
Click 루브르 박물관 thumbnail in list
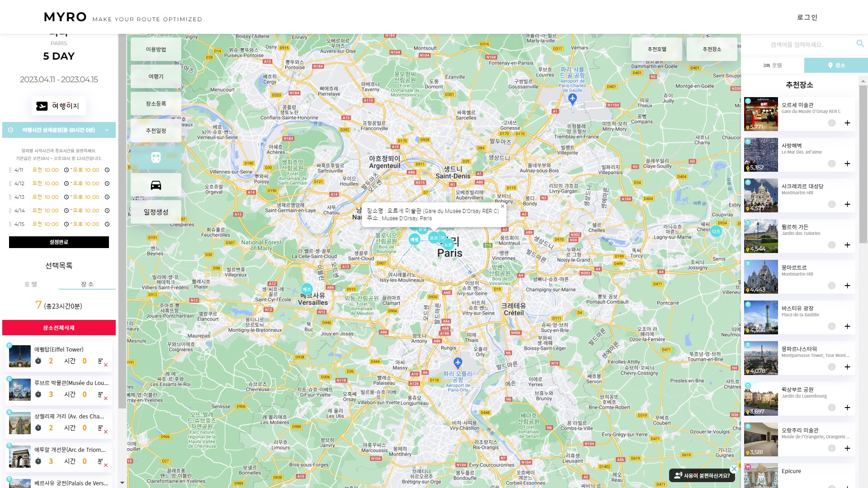point(20,389)
